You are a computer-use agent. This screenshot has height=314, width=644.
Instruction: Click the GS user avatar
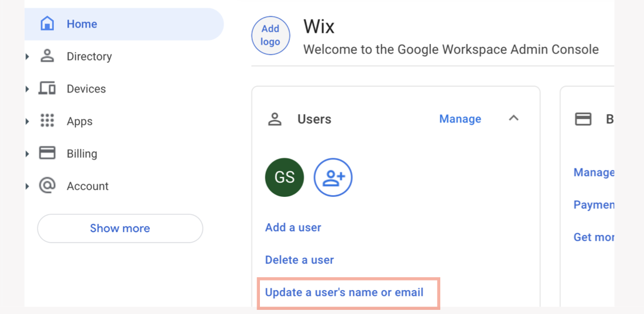[x=285, y=177]
